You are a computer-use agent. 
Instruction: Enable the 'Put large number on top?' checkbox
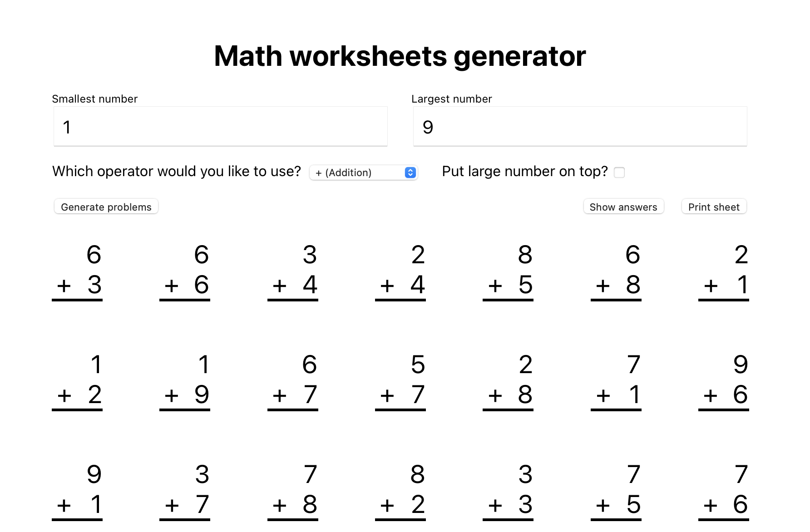coord(619,172)
